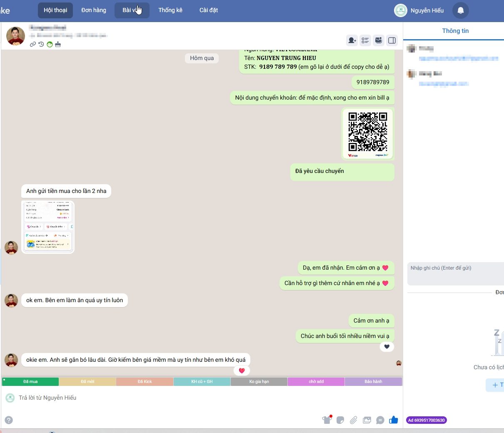Viewport: 504px width, 433px height.
Task: Switch to the 'Thống kê' tab
Action: tap(170, 10)
